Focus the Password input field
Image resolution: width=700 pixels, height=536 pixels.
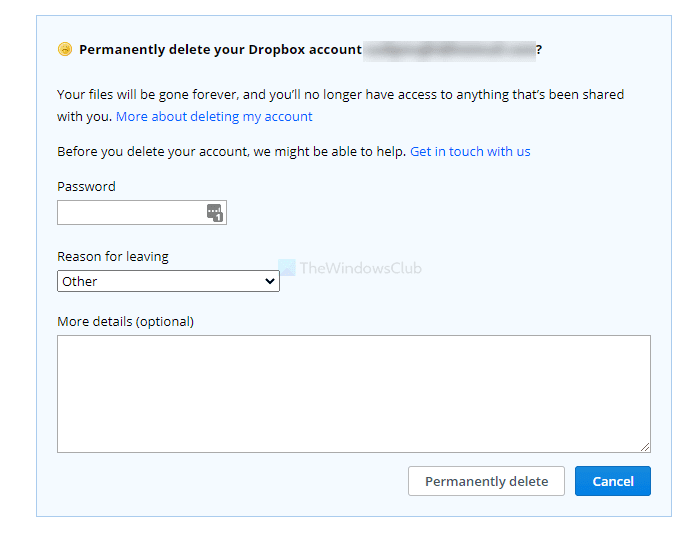pyautogui.click(x=130, y=212)
